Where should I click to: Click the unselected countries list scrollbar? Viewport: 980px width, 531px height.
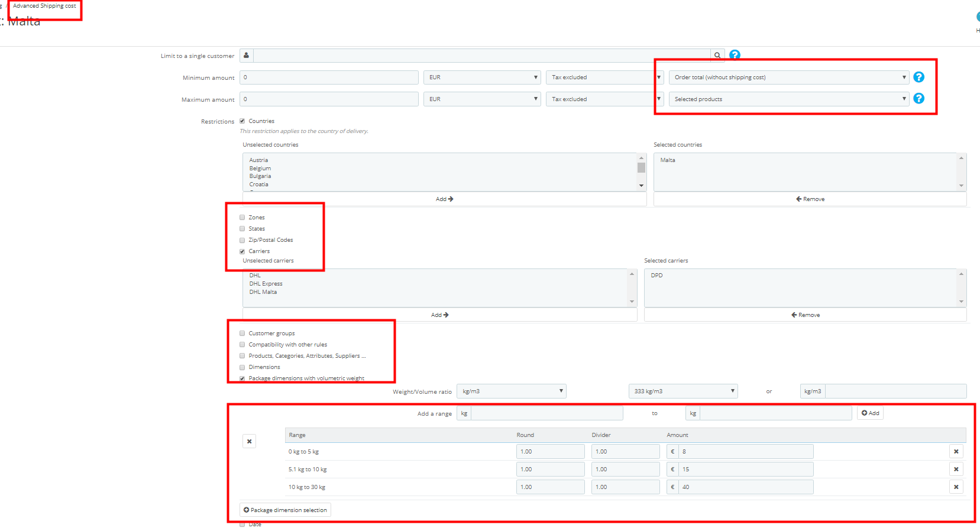(641, 172)
